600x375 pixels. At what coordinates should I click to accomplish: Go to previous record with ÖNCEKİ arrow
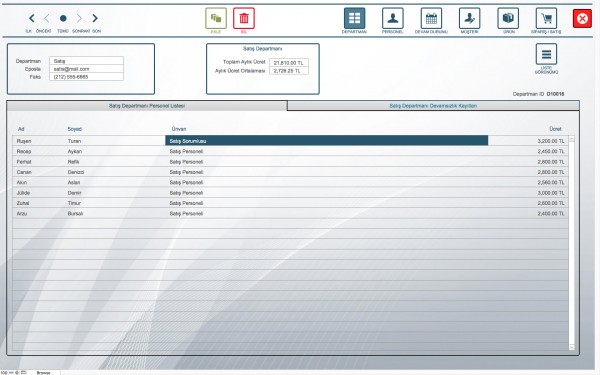coord(47,18)
